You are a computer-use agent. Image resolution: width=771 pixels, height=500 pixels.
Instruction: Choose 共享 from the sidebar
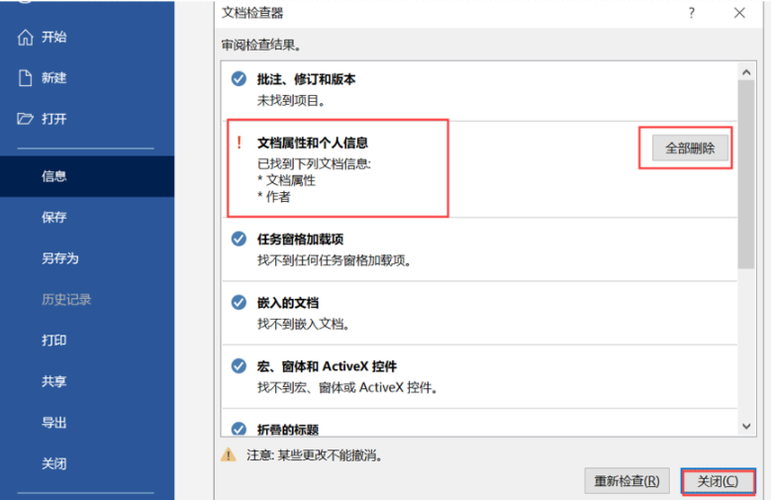pyautogui.click(x=54, y=382)
